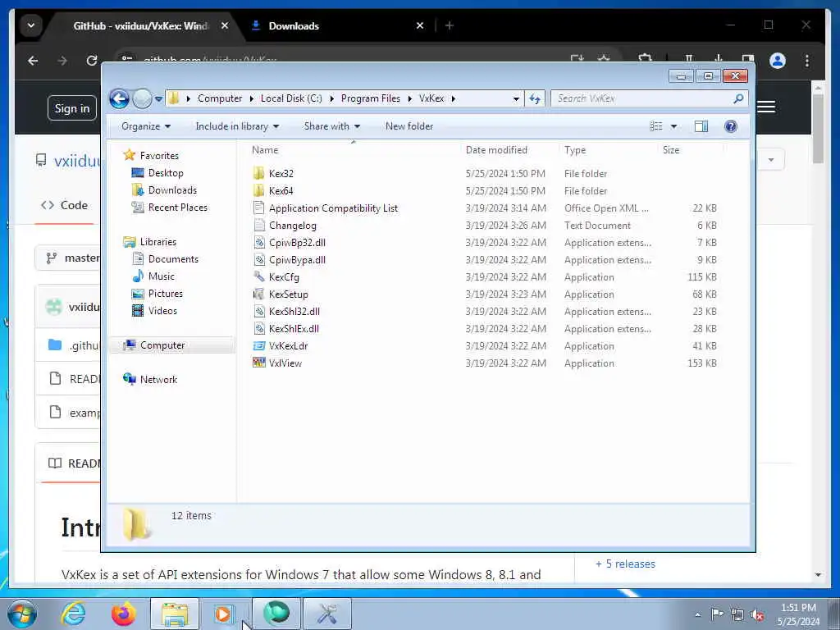Open Share with dropdown
This screenshot has width=840, height=630.
[331, 126]
